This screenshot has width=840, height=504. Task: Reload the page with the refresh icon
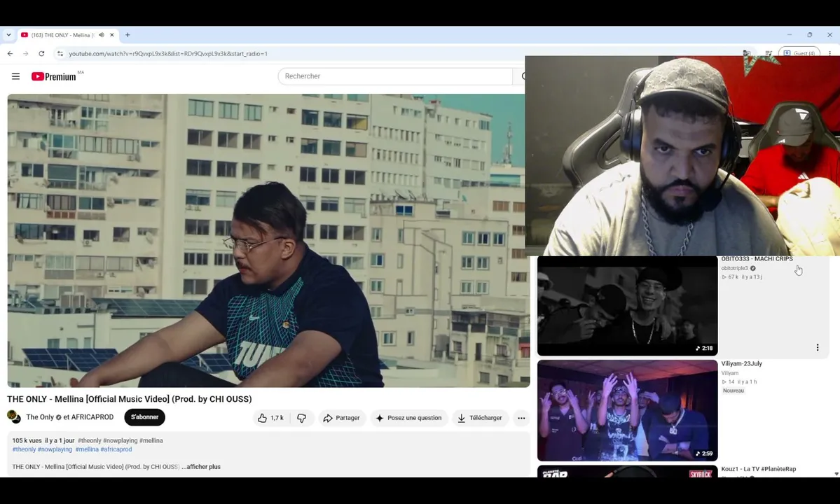(41, 53)
